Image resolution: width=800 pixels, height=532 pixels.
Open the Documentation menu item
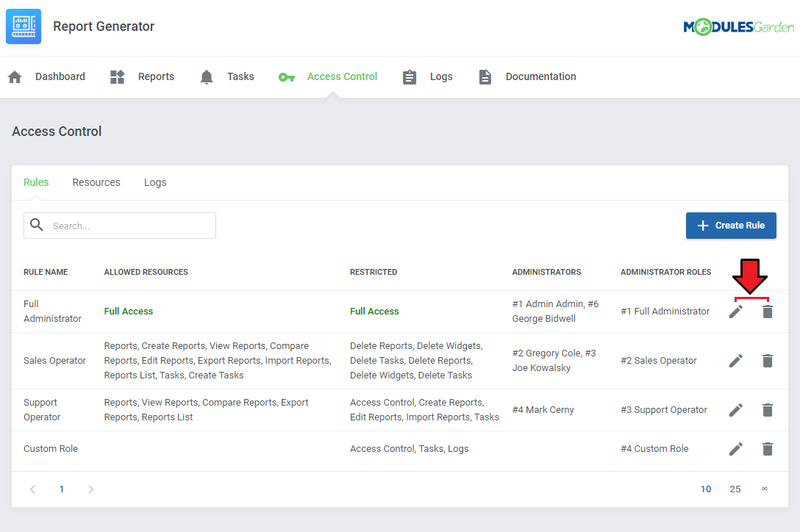coord(541,76)
